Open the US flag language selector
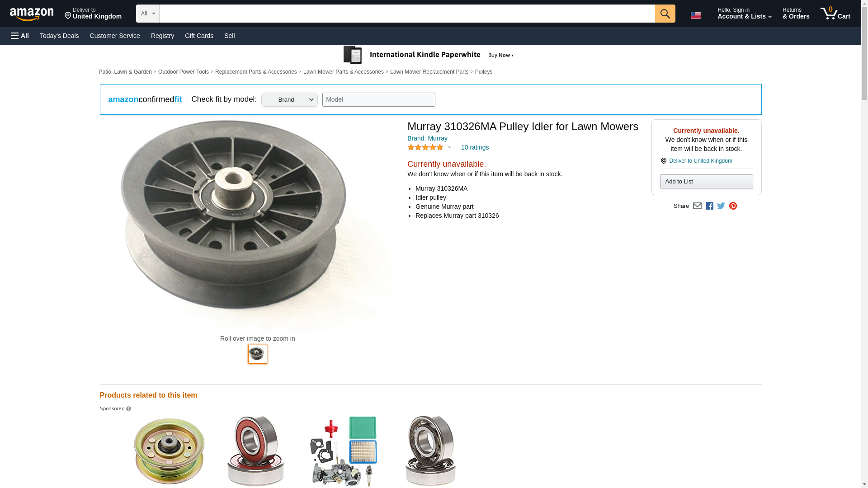Image resolution: width=868 pixels, height=488 pixels. point(695,15)
